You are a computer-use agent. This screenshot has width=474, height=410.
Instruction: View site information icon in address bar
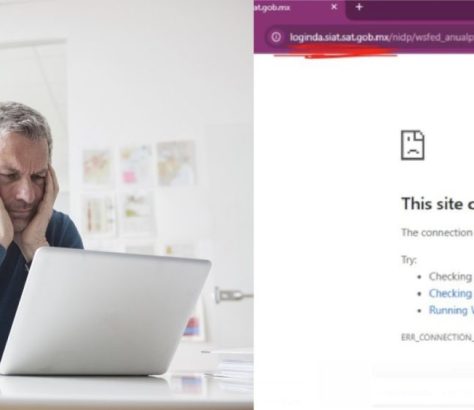[x=276, y=37]
